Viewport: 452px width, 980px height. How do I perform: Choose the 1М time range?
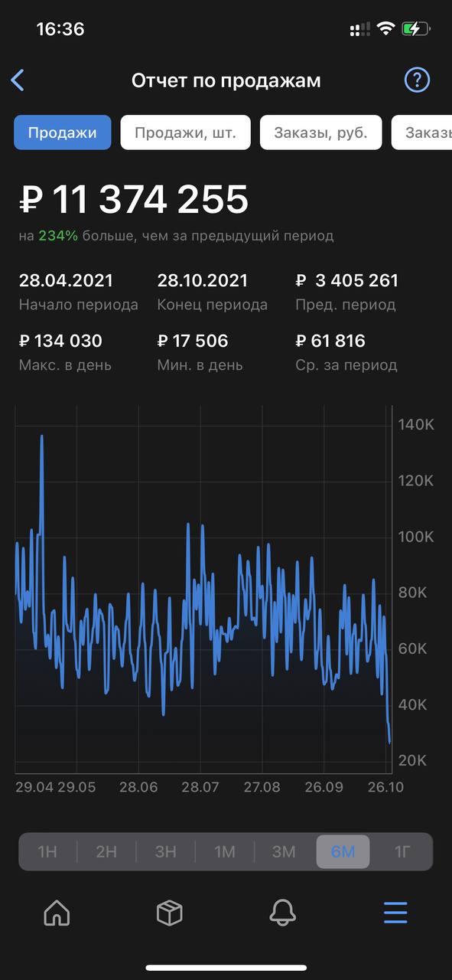coord(225,851)
